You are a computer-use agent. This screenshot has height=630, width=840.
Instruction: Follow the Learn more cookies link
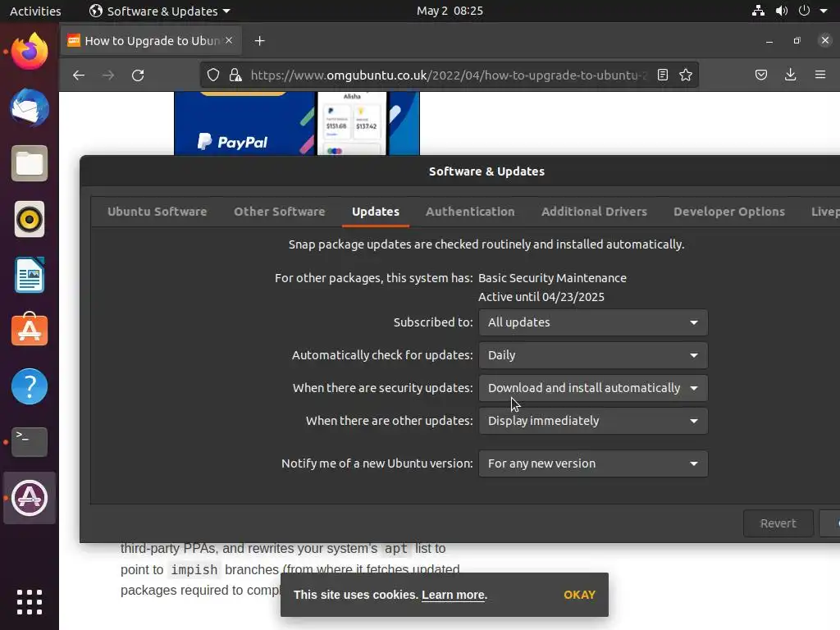(454, 595)
